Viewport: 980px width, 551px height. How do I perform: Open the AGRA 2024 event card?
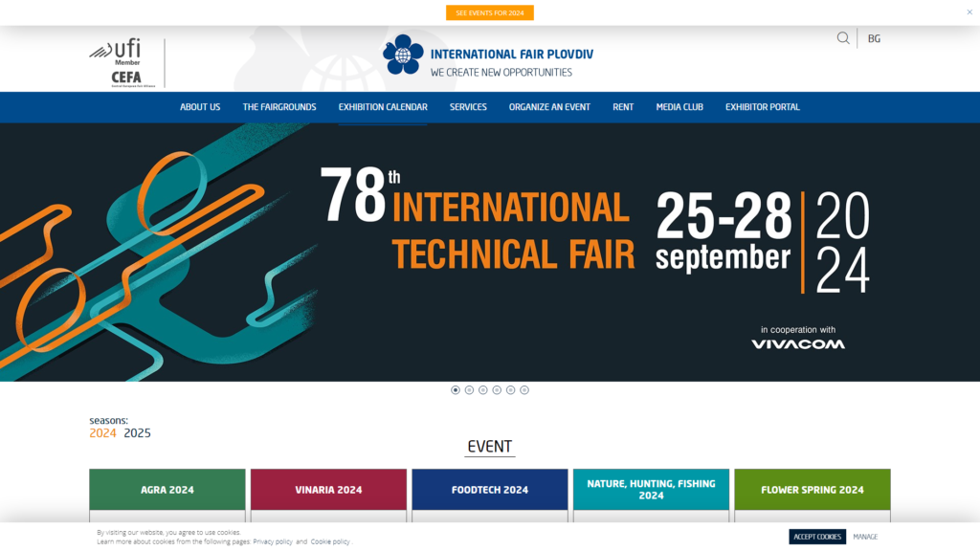(167, 490)
